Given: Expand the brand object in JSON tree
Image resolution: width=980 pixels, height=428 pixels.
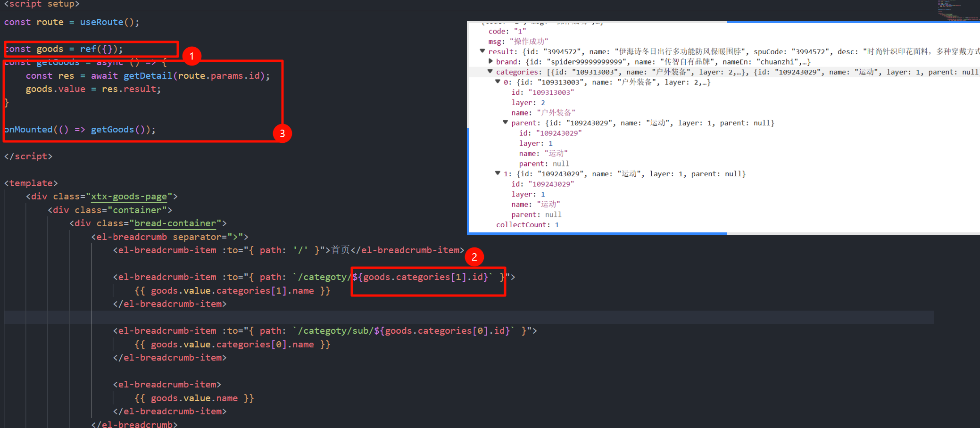Looking at the screenshot, I should (x=490, y=61).
